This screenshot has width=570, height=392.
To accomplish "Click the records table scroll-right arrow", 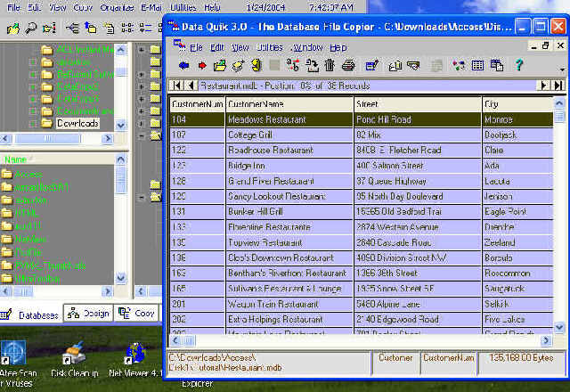I will click(546, 340).
